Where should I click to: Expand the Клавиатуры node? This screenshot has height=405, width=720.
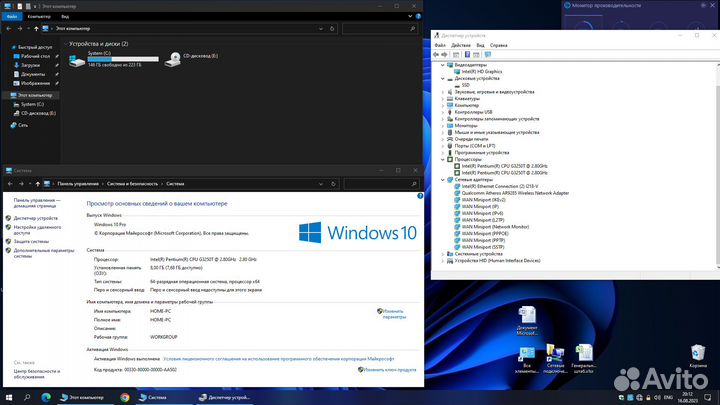pos(443,99)
